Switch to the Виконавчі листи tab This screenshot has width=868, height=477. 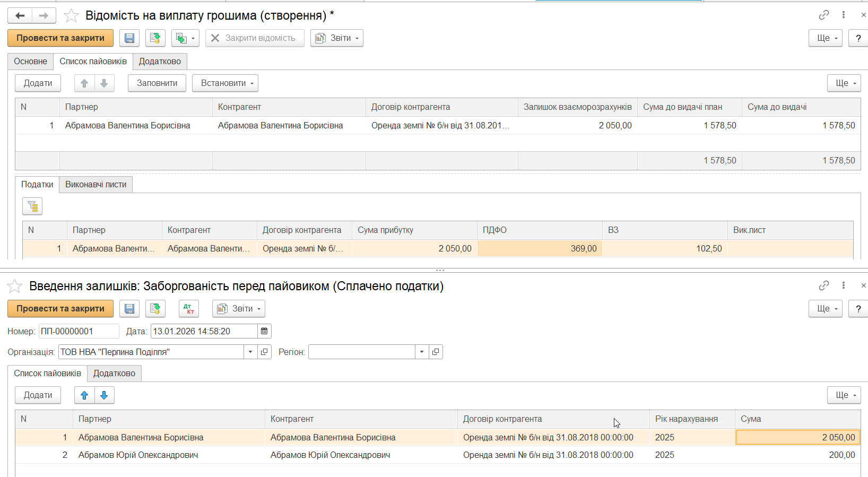(96, 185)
